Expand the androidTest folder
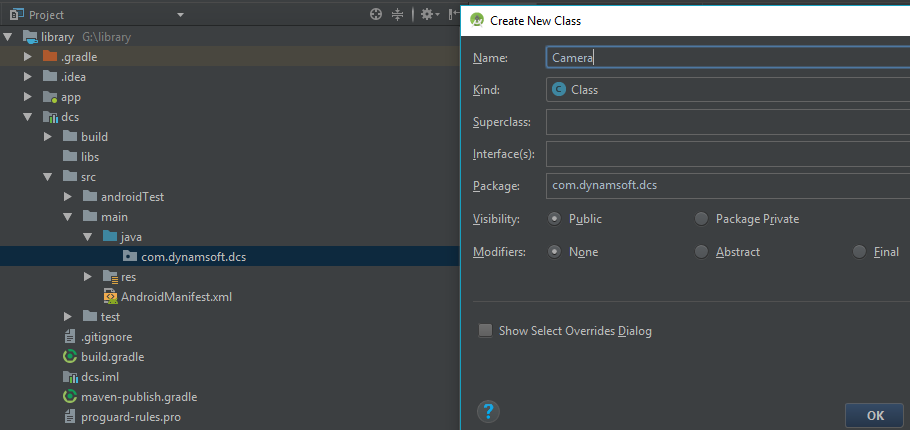This screenshot has width=910, height=430. (x=68, y=197)
